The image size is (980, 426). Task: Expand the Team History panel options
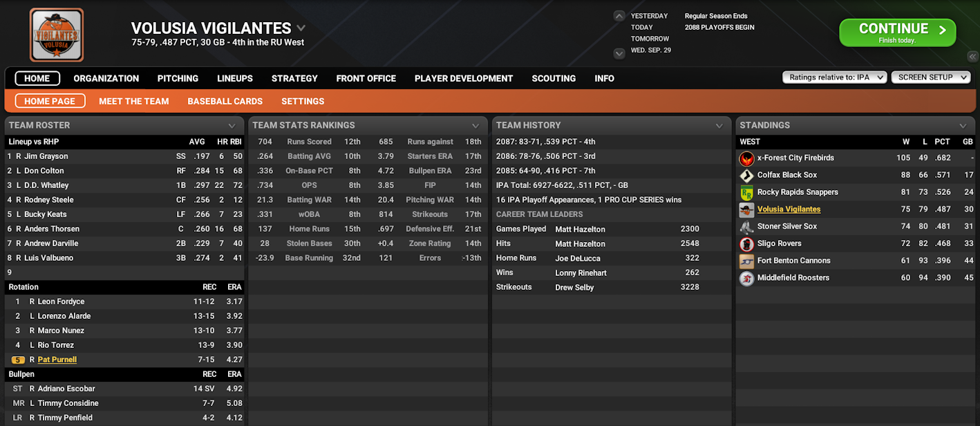coord(719,126)
